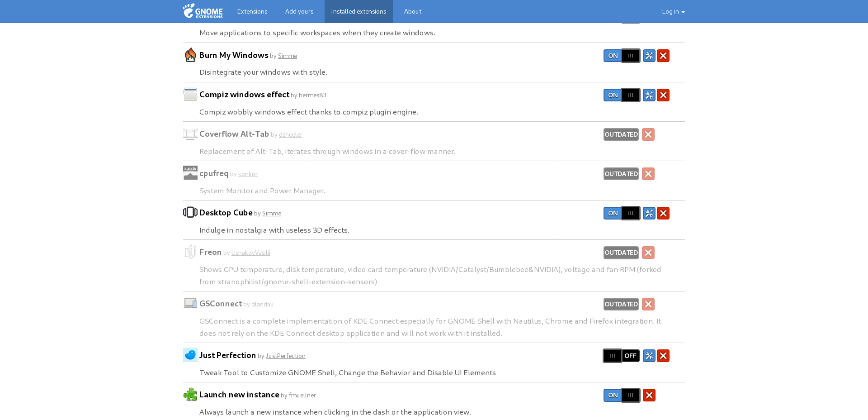Click the Desktop Cube icon
The height and width of the screenshot is (420, 868).
point(190,212)
